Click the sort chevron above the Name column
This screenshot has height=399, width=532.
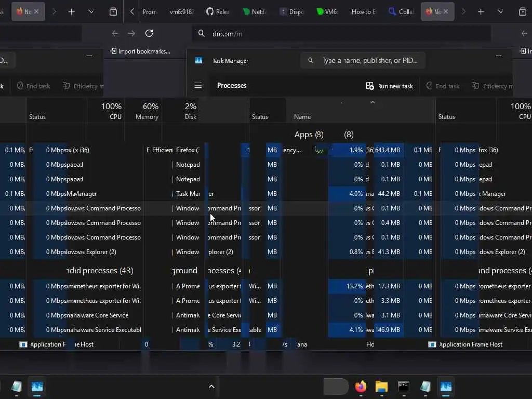point(373,102)
